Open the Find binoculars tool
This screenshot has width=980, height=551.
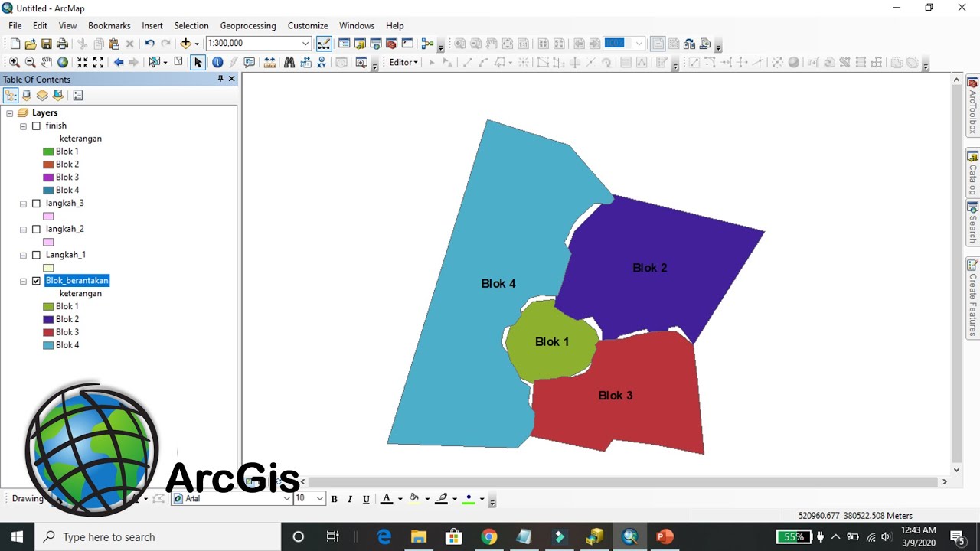tap(289, 63)
